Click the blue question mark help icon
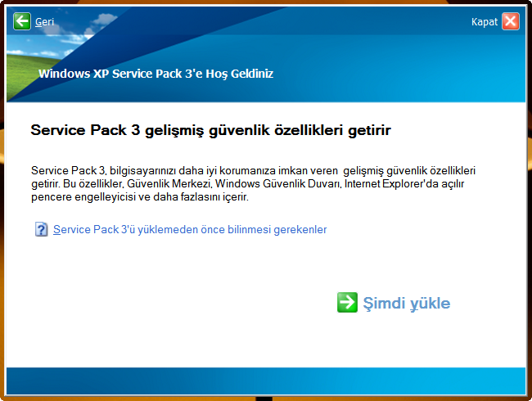 pos(42,230)
